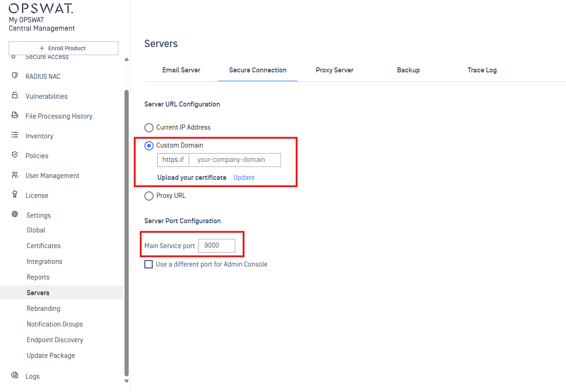Select the Current IP Address radio button
Screen dimensions: 566x392
(x=149, y=128)
